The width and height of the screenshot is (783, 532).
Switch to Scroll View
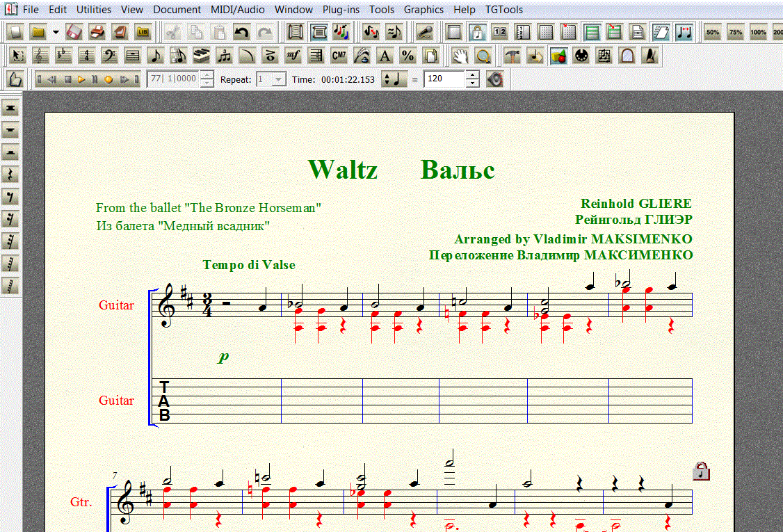click(x=296, y=33)
